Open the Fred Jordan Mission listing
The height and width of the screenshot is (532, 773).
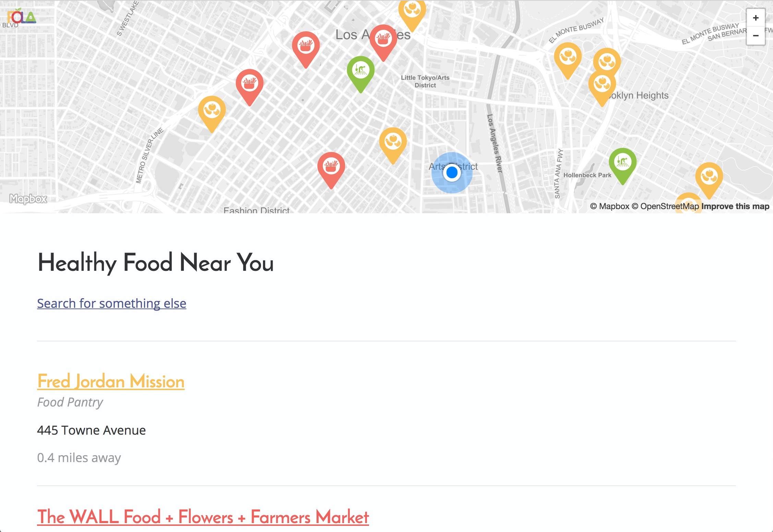pyautogui.click(x=111, y=381)
